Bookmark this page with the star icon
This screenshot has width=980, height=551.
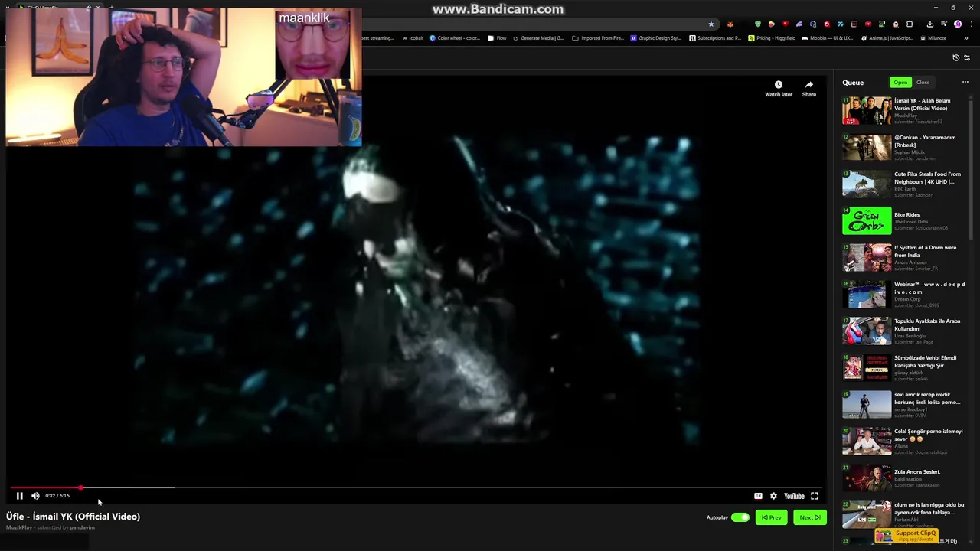coord(711,24)
